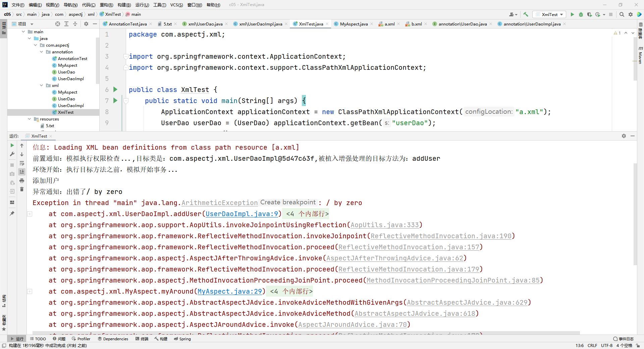Toggle the 结构 (Structure) tool window button
644x349 pixels.
(4, 301)
